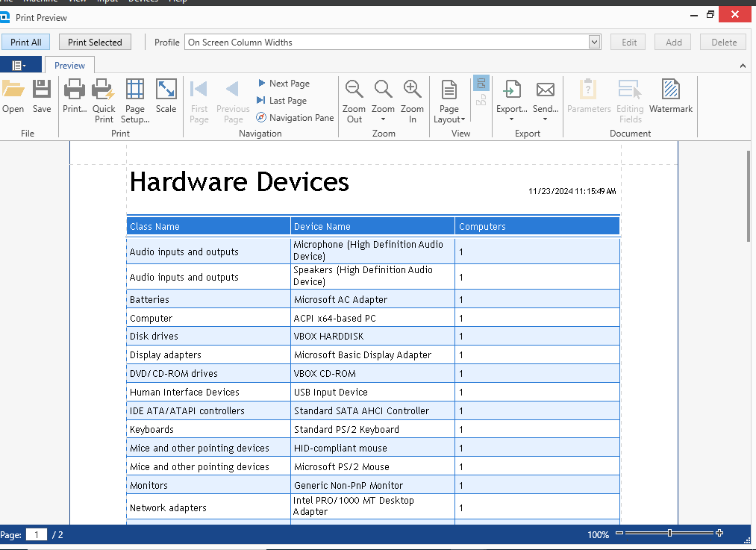
Task: Click the 100% zoom level text
Action: [x=598, y=534]
